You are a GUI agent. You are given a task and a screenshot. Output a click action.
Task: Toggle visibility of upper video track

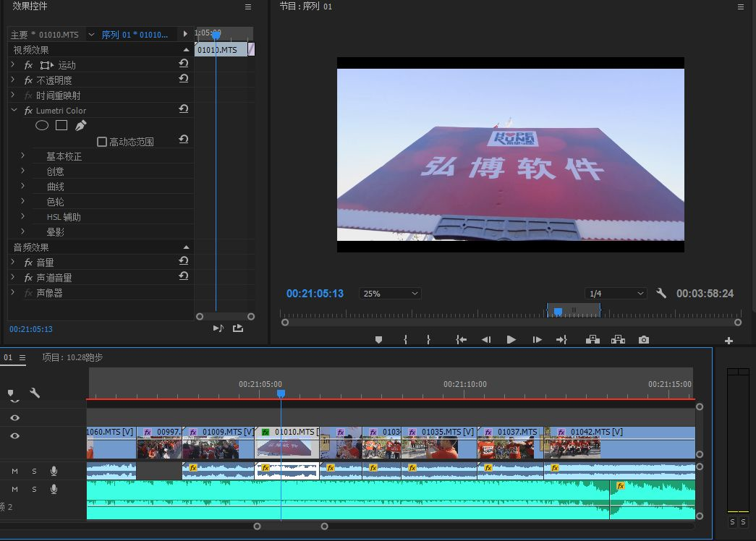[15, 417]
